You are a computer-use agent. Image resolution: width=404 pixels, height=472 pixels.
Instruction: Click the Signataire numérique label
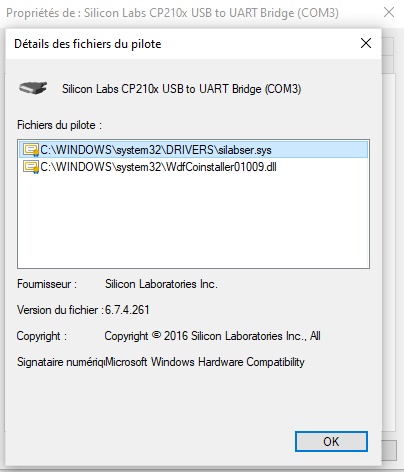coord(61,362)
